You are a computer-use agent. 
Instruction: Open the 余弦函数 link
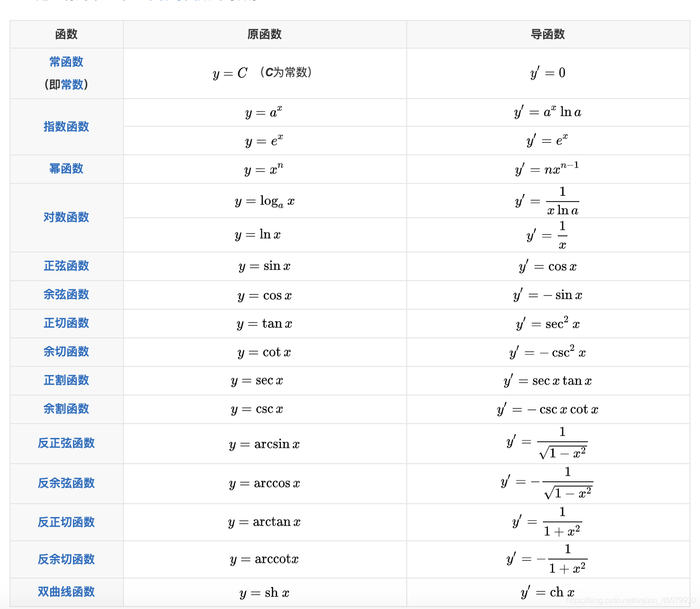point(66,294)
